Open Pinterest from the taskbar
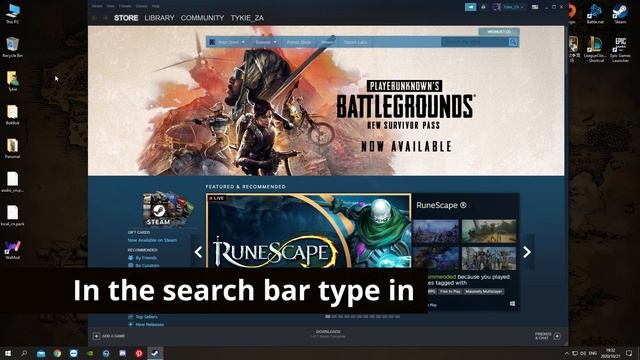The image size is (640, 360). click(x=139, y=353)
